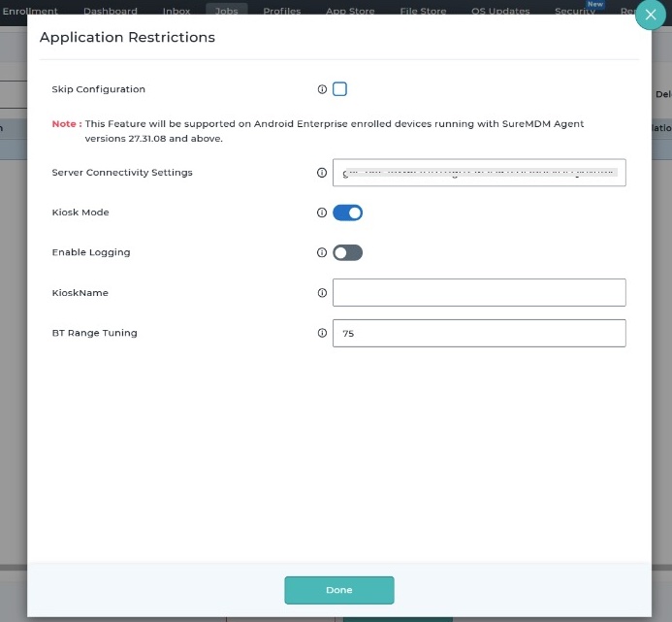Screen dimensions: 672x622
Task: Check the Skip Configuration checkbox
Action: 339,89
